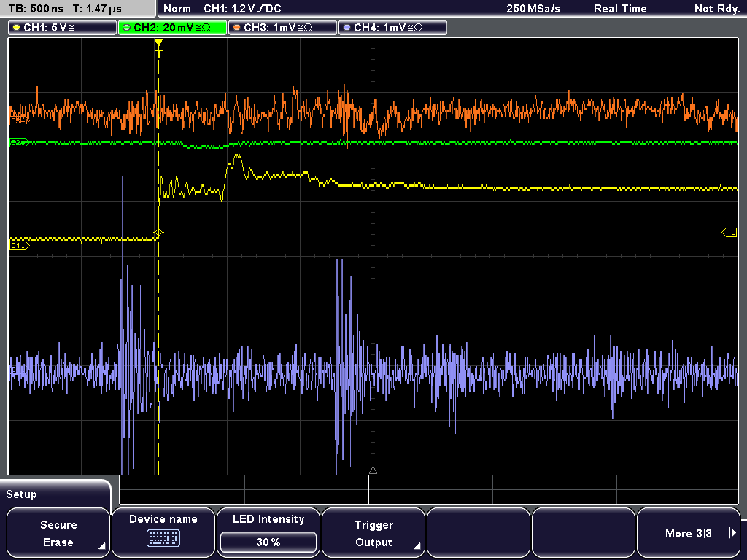The height and width of the screenshot is (560, 747).
Task: Click the purple dot in CH4 label
Action: pyautogui.click(x=347, y=28)
